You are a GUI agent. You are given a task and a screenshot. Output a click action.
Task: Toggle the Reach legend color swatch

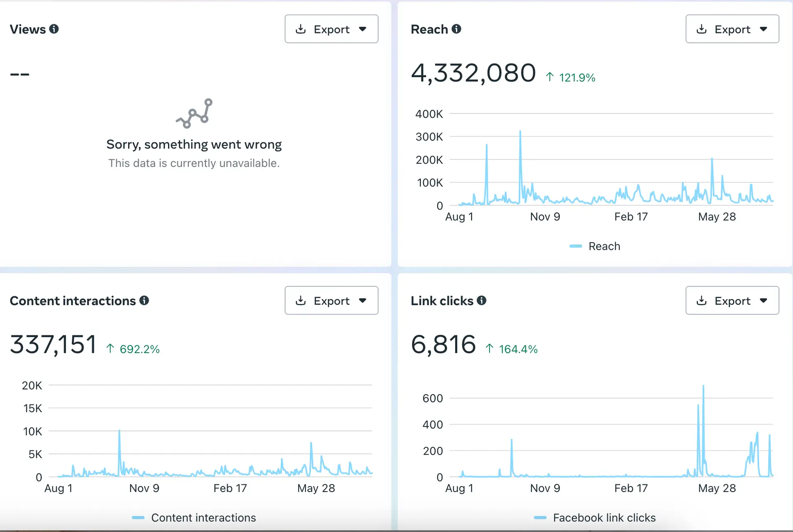(x=575, y=246)
